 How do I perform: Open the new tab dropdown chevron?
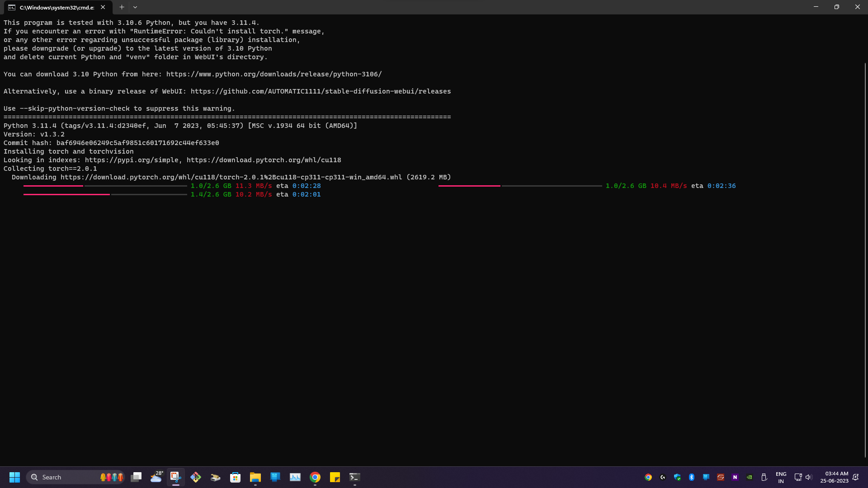[x=135, y=7]
